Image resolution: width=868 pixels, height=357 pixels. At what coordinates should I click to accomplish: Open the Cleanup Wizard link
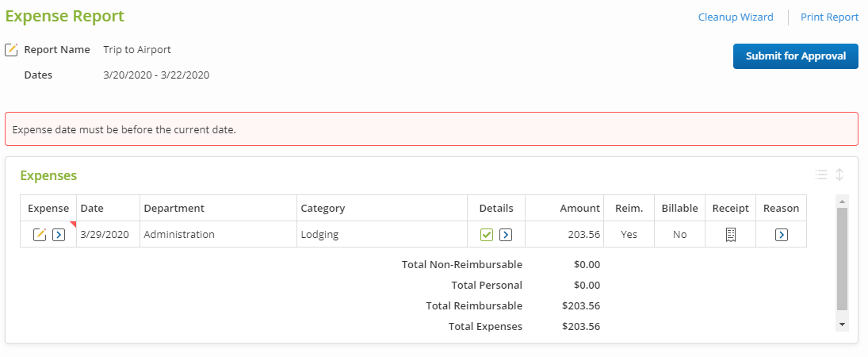click(736, 17)
